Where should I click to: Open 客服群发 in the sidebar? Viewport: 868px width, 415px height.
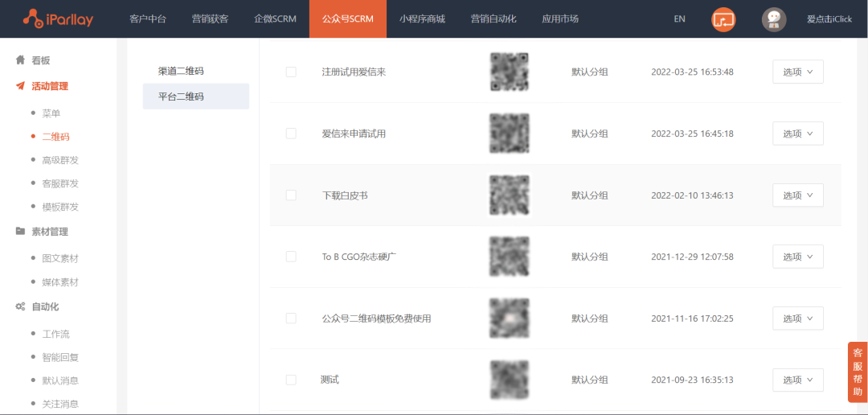(x=60, y=183)
